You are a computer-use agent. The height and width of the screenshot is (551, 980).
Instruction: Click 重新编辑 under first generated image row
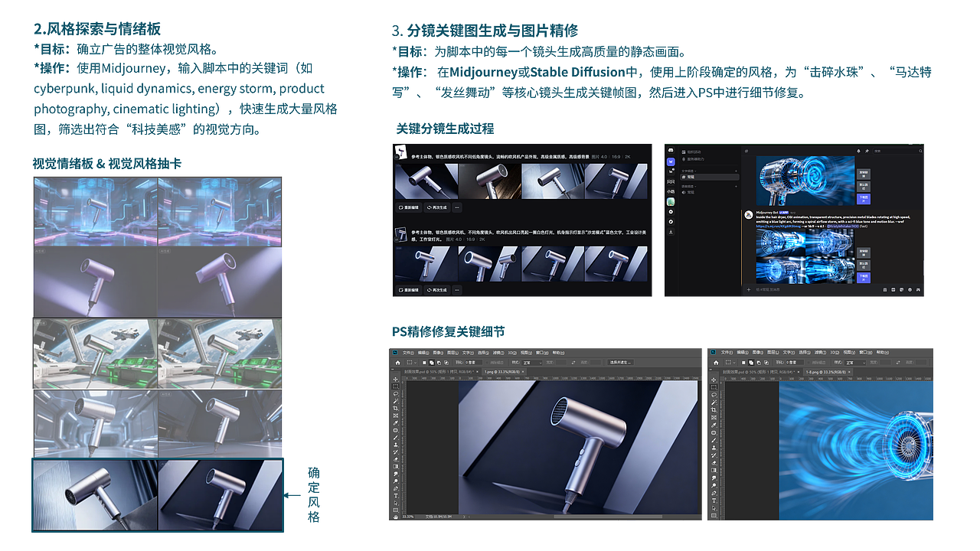coord(410,207)
